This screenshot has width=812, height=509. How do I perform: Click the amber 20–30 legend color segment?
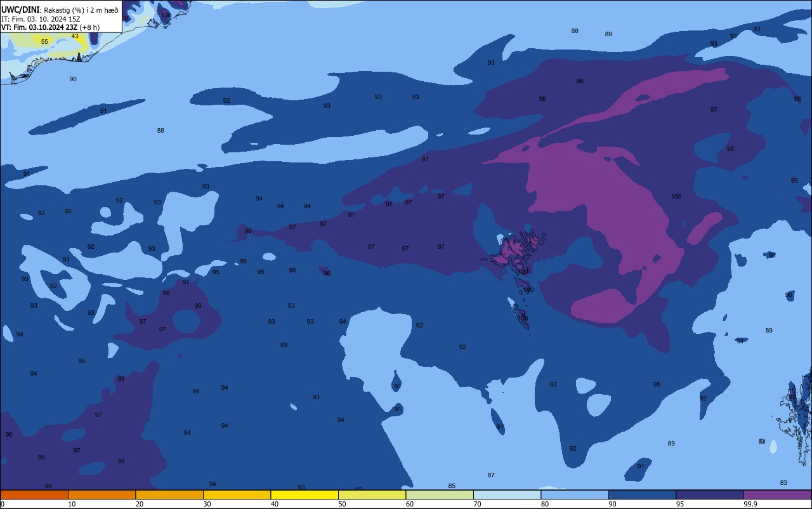pos(169,494)
